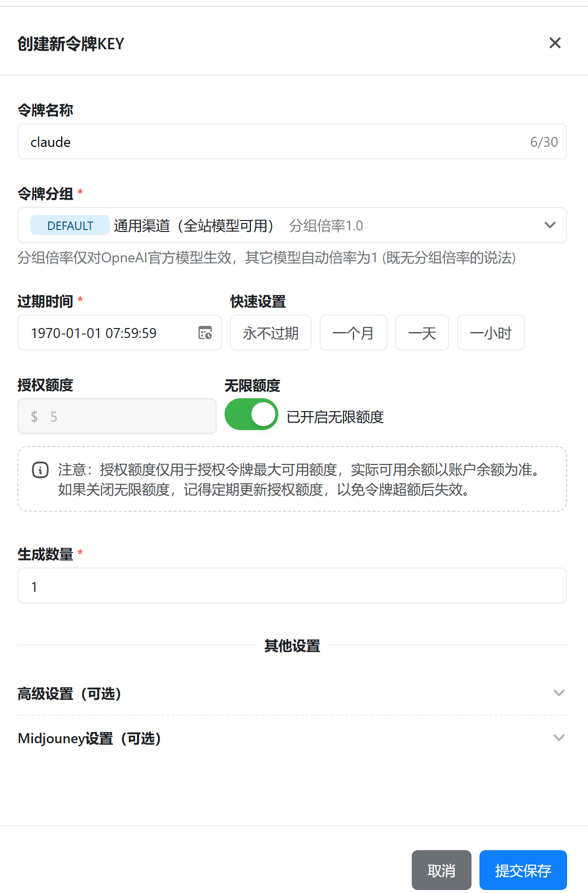This screenshot has width=588, height=893.
Task: Click the 取消 cancel button
Action: (441, 870)
